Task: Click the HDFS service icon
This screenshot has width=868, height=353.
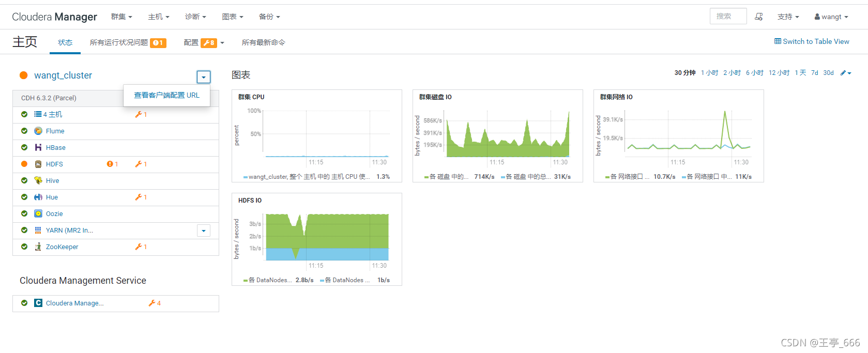Action: point(38,164)
